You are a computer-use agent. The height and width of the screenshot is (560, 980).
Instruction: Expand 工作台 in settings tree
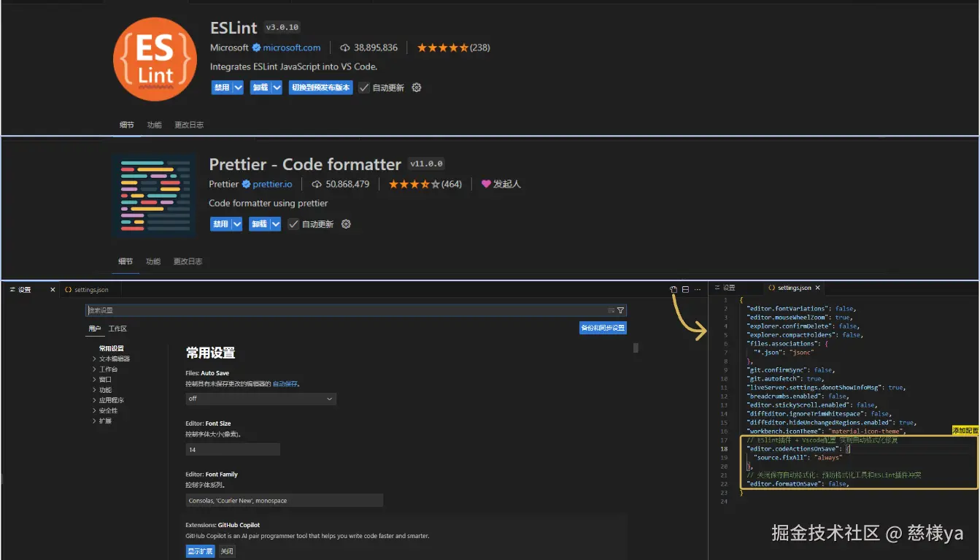point(94,369)
